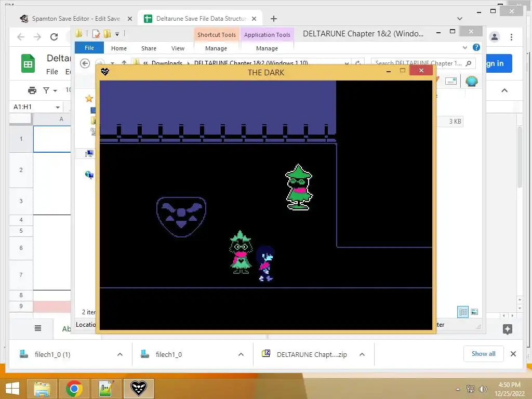Click New Folder icon in Quick Access Toolbar
This screenshot has height=399, width=532.
107,34
